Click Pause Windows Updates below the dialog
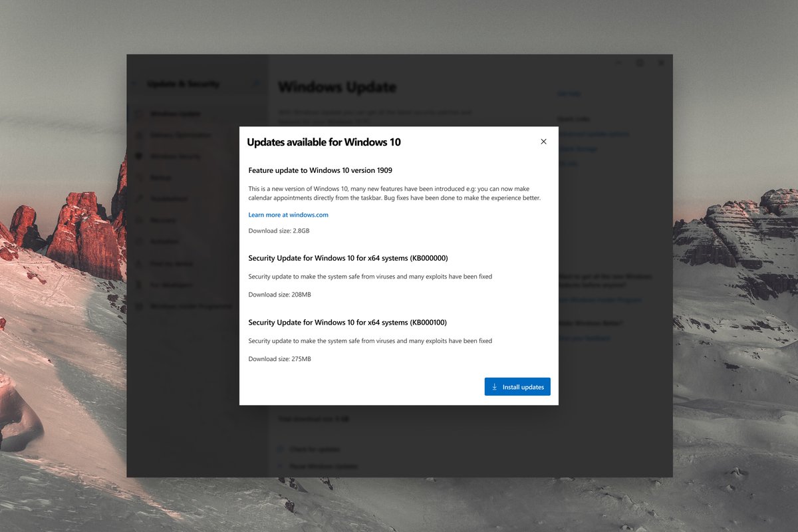 click(323, 466)
